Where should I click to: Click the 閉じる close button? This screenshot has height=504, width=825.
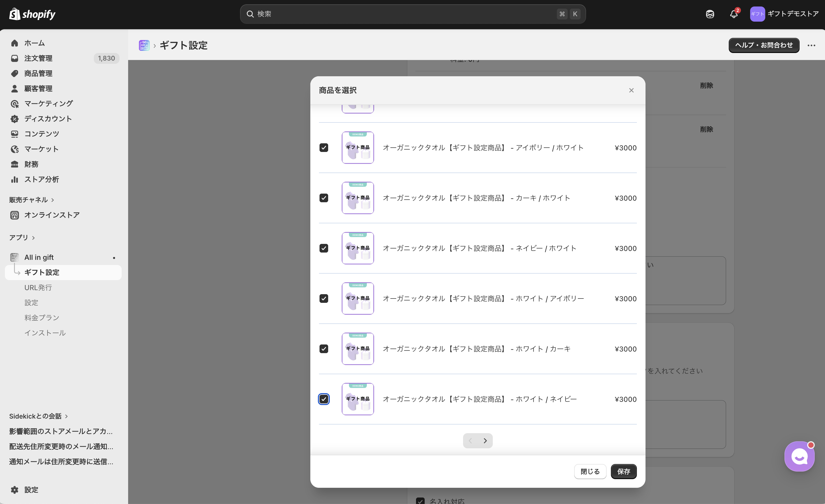[x=590, y=472]
